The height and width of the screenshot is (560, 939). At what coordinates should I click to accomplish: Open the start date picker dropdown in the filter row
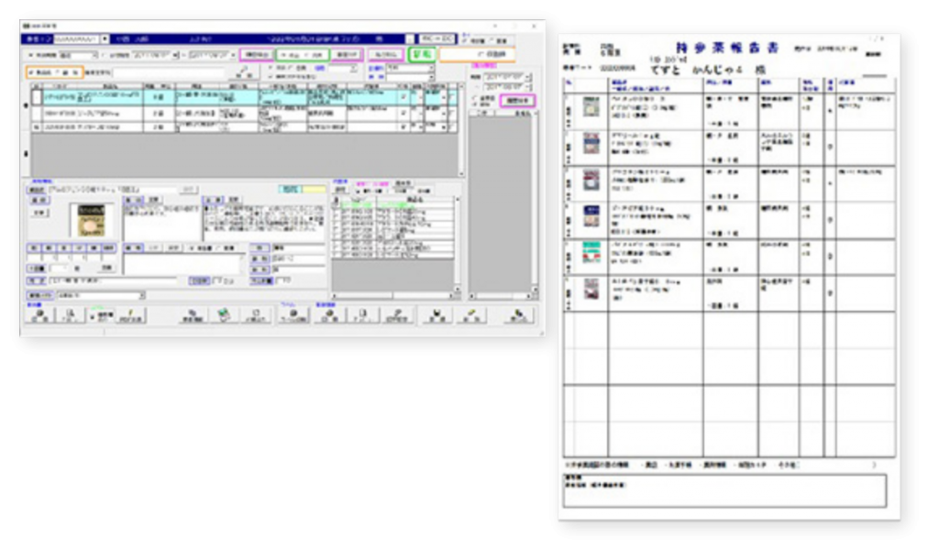pyautogui.click(x=176, y=55)
